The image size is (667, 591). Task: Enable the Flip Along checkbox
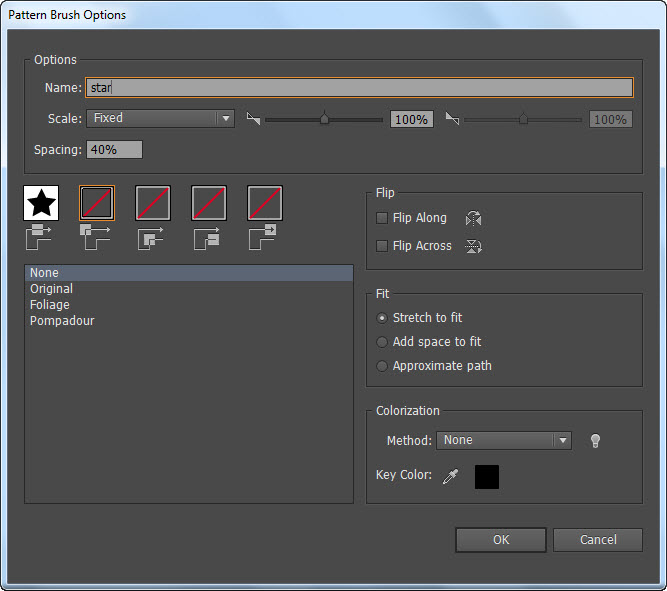[382, 218]
